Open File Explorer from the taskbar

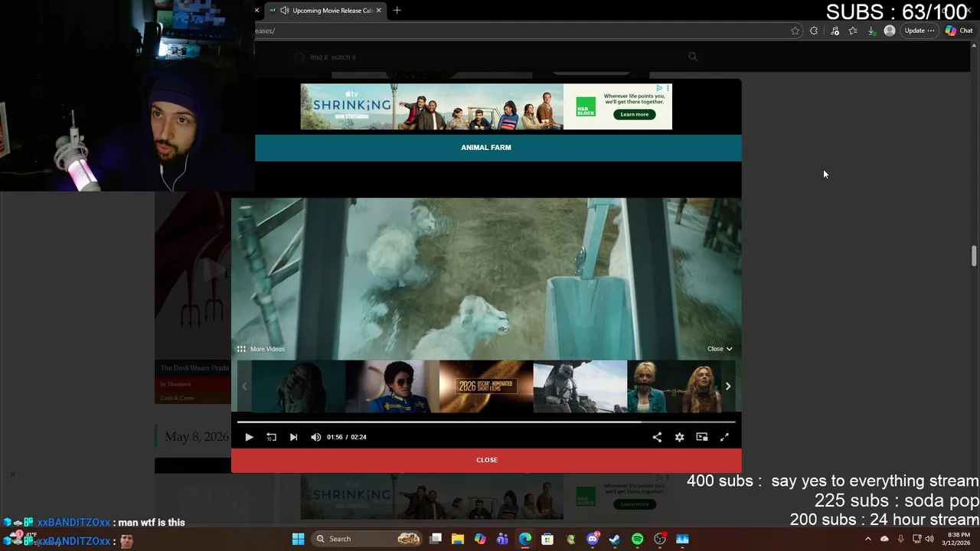pyautogui.click(x=458, y=539)
